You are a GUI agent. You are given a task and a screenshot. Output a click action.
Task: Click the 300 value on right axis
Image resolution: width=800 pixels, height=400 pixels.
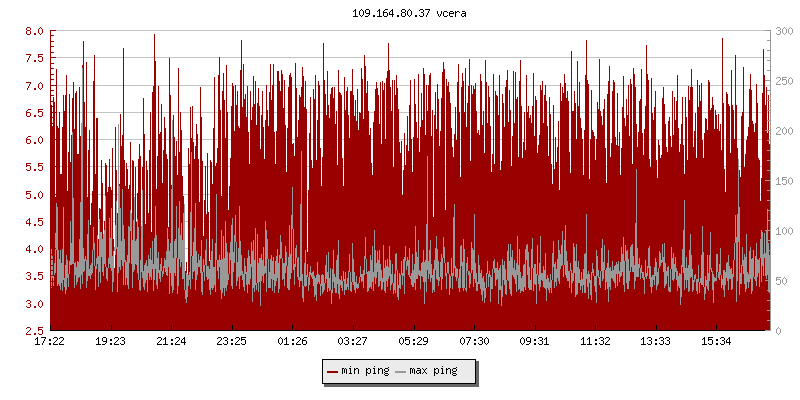click(x=784, y=31)
